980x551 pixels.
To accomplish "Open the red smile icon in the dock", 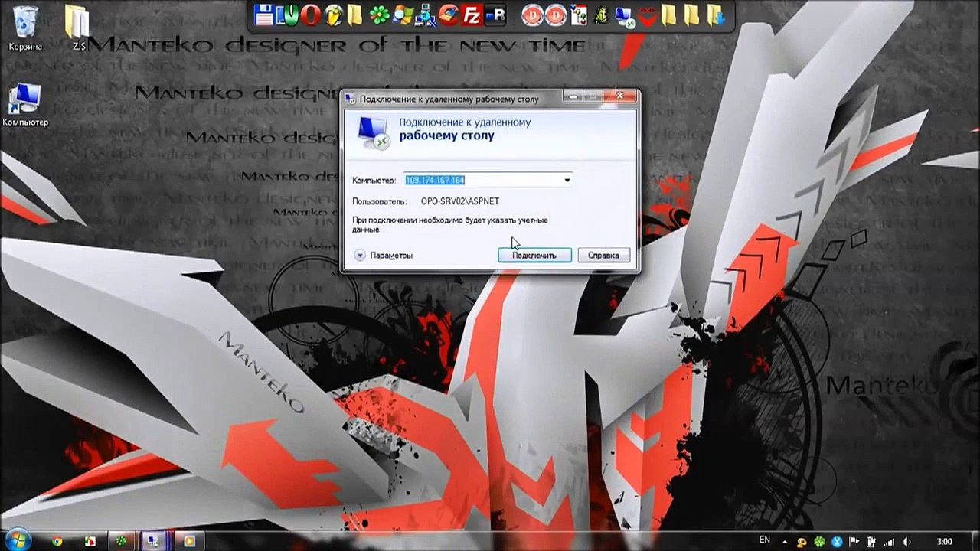I will 648,15.
